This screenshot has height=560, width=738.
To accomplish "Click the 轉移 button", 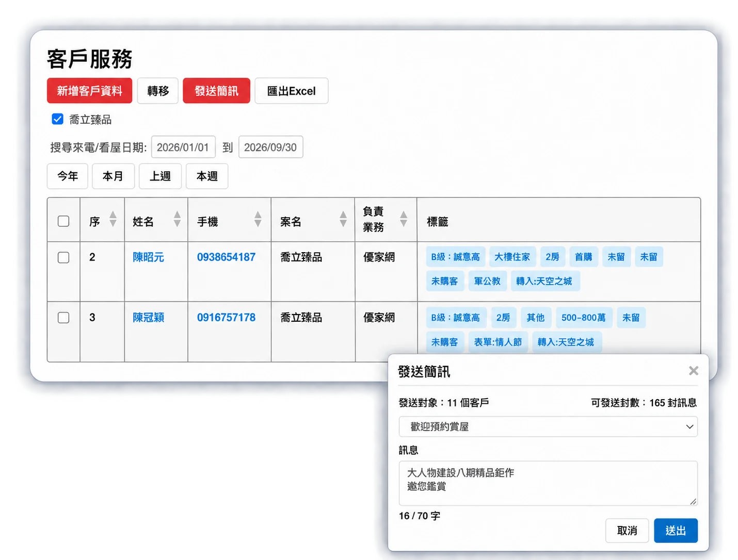I will click(x=158, y=91).
